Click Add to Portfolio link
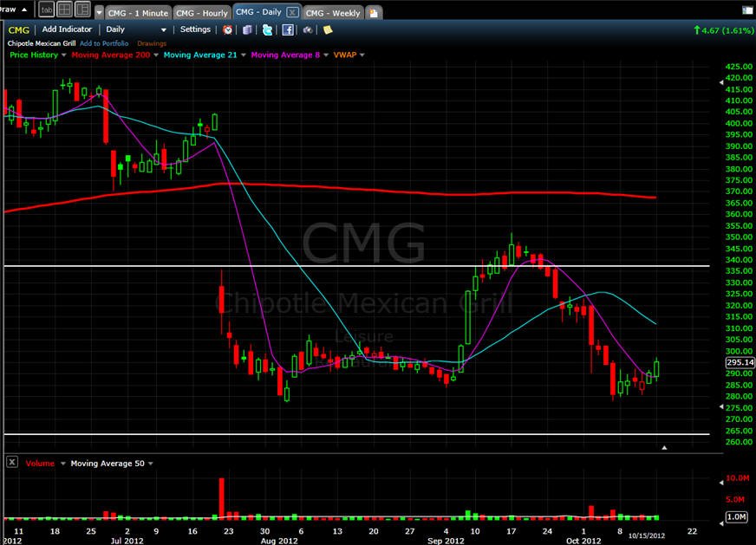Image resolution: width=756 pixels, height=545 pixels. pos(104,43)
